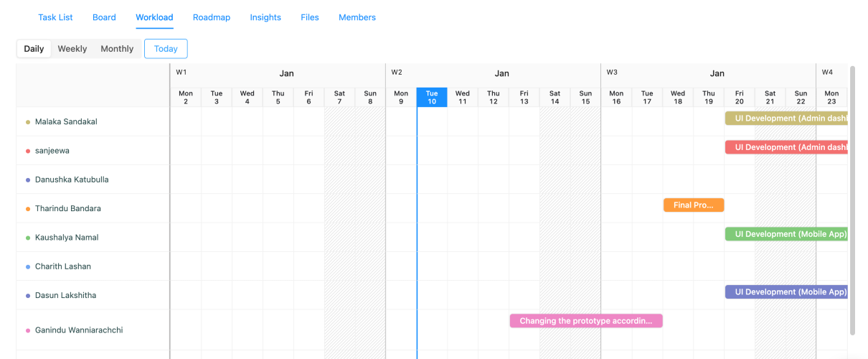Open Dasun's purple UI Development (Mobile App) bar

786,292
